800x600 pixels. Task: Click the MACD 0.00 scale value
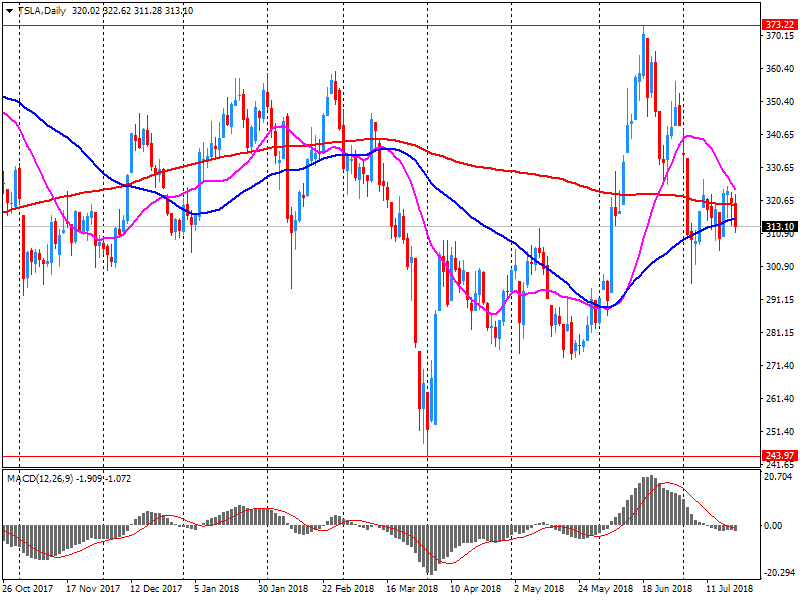click(772, 526)
